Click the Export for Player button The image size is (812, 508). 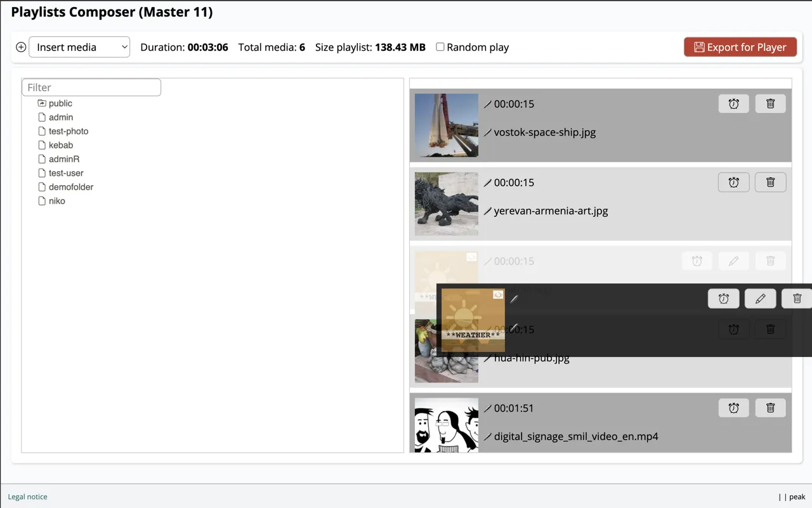coord(740,47)
